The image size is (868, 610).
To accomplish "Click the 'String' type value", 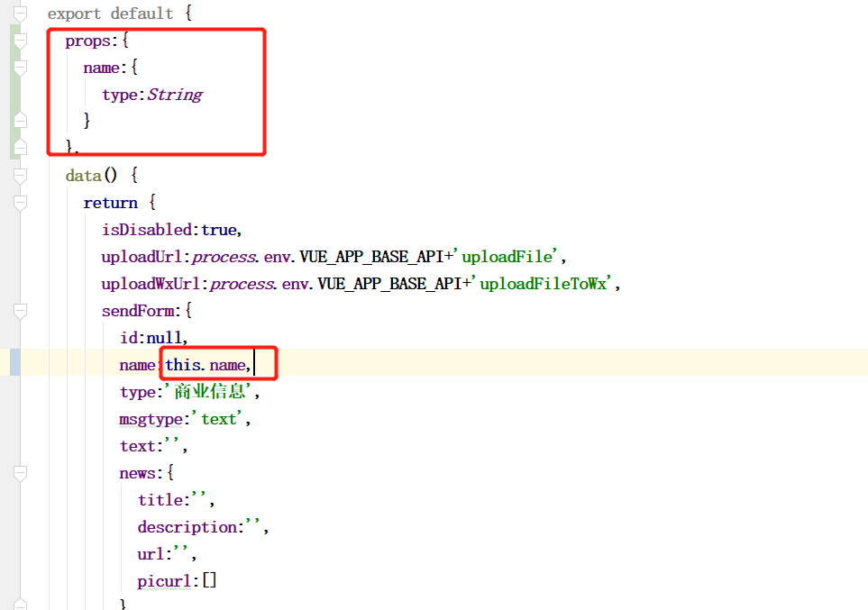I will 175,96.
